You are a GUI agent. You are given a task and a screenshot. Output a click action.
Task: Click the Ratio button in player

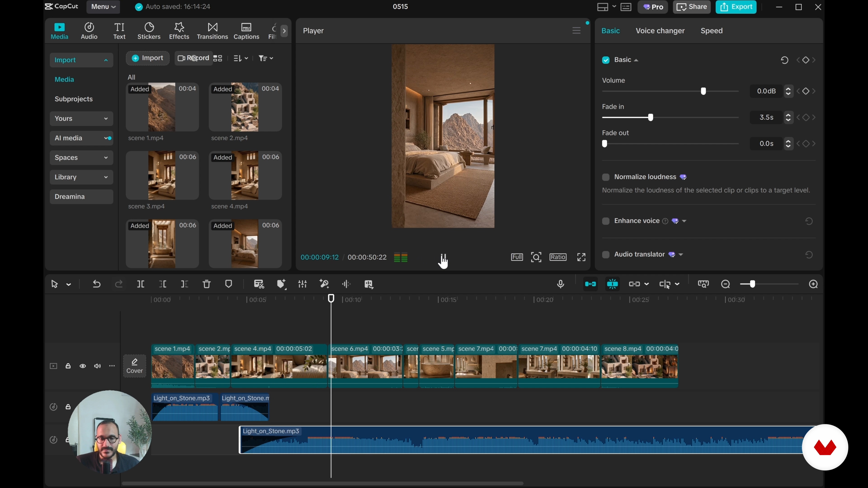click(558, 257)
